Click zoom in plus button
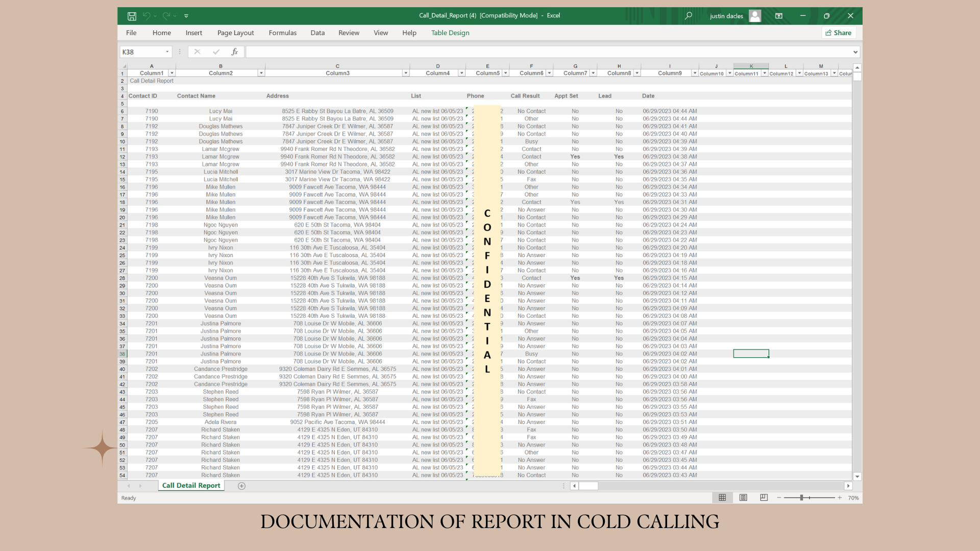Screen dimensions: 980x551 tap(840, 497)
